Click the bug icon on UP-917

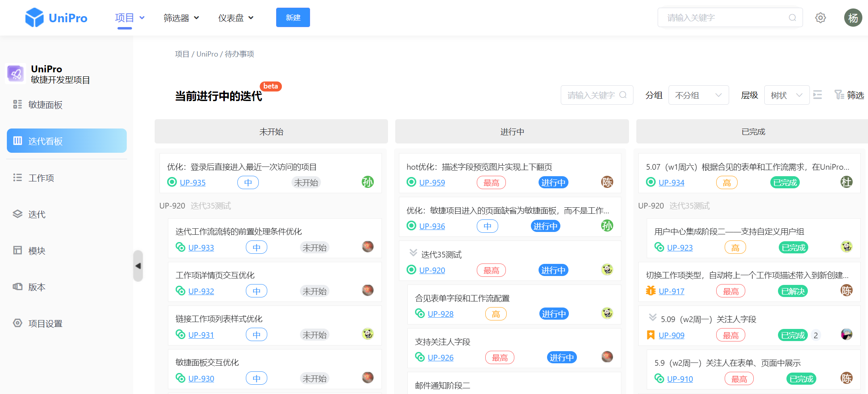tap(650, 291)
